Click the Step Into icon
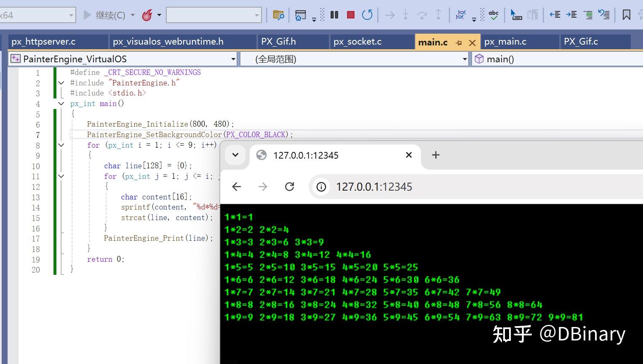The image size is (643, 364). [x=406, y=15]
